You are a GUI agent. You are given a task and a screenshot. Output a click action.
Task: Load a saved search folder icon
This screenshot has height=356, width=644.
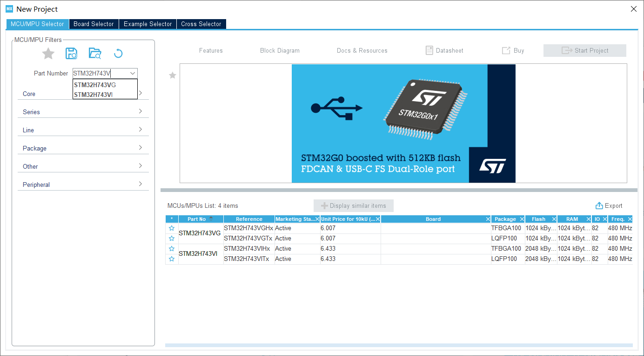click(95, 53)
